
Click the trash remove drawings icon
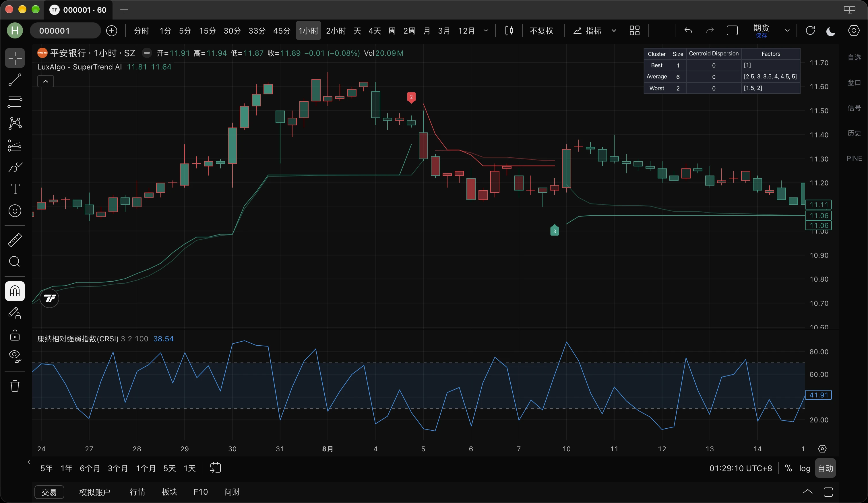point(15,386)
